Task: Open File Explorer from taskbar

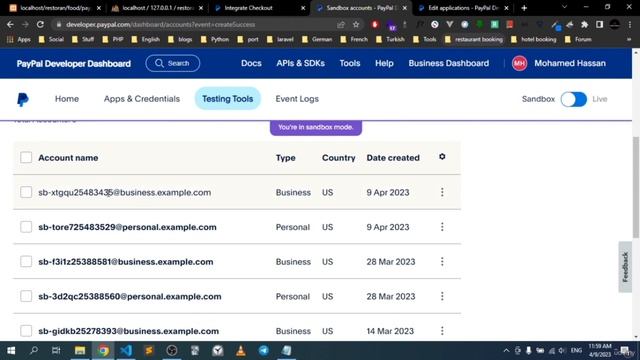Action: click(x=80, y=350)
